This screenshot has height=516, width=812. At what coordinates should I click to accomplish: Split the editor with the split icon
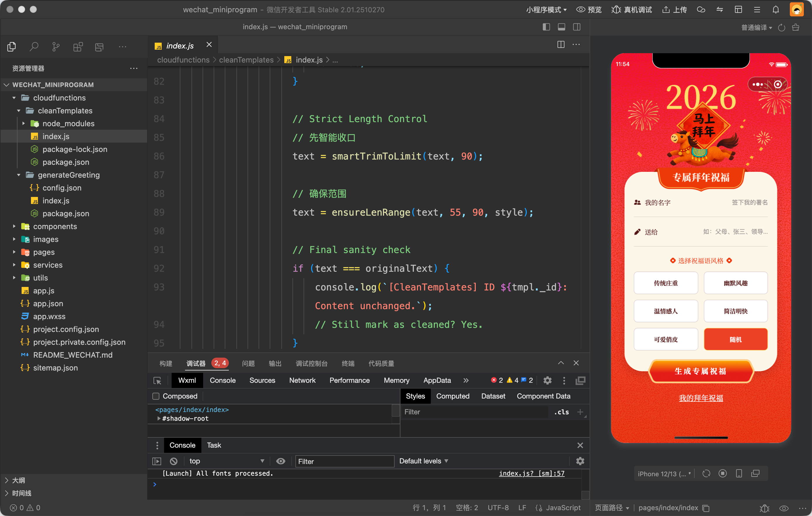[561, 44]
